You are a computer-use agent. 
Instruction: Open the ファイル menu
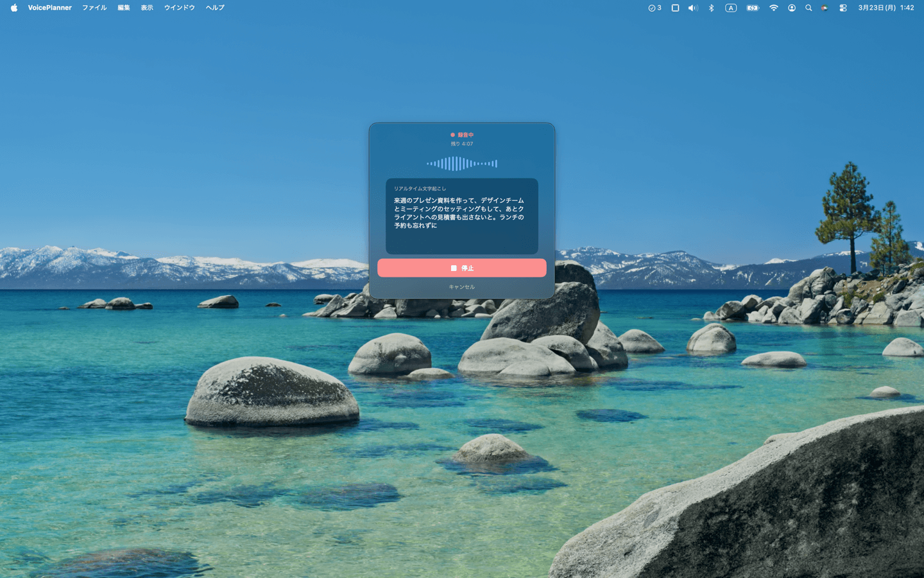click(x=94, y=8)
